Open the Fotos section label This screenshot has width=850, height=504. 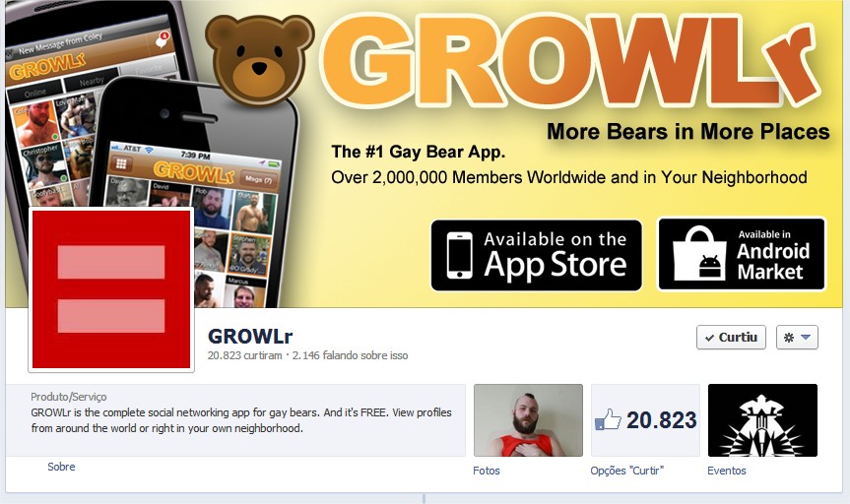(x=487, y=471)
